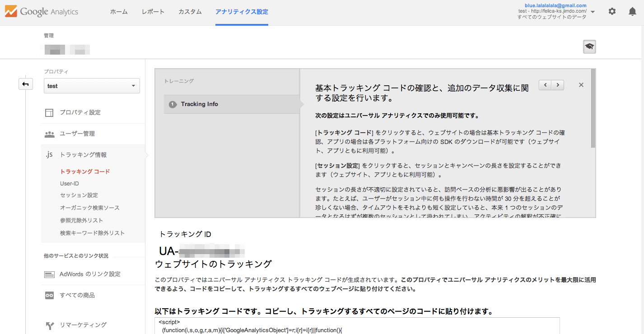Screen dimensions: 644x334
Task: Expand the account selector arrow
Action: click(593, 12)
